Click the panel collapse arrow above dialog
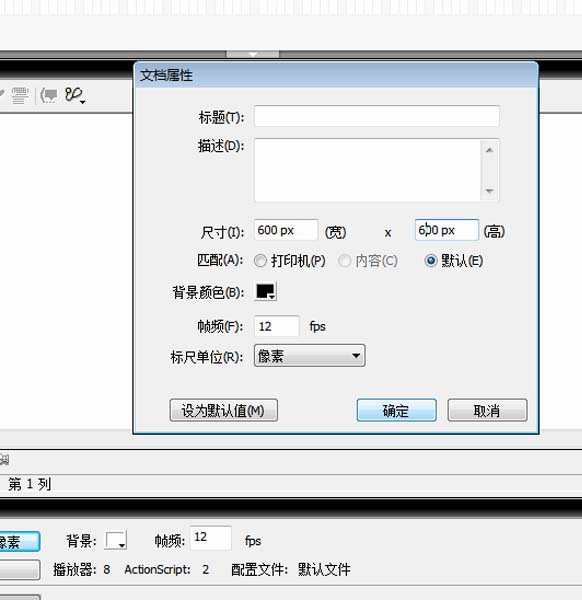 tap(253, 54)
